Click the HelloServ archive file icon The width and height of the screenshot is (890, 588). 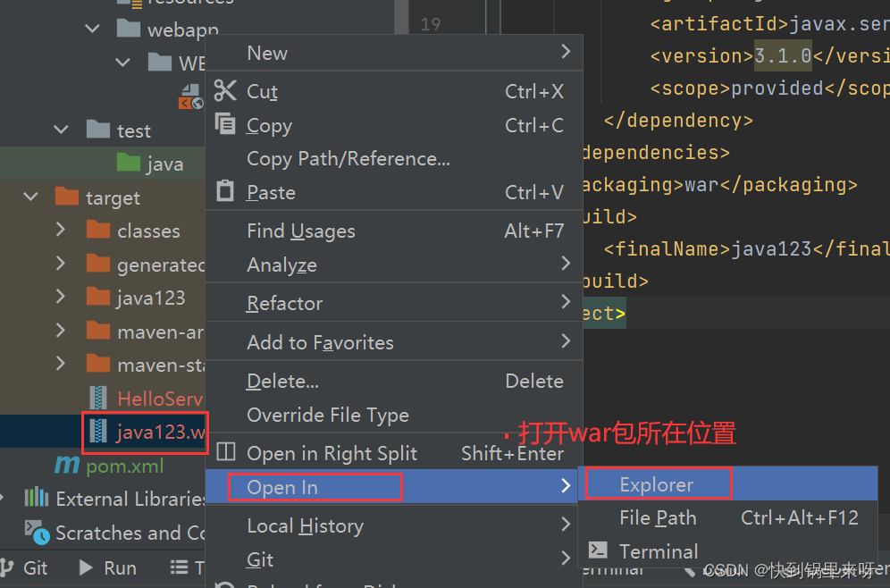98,398
